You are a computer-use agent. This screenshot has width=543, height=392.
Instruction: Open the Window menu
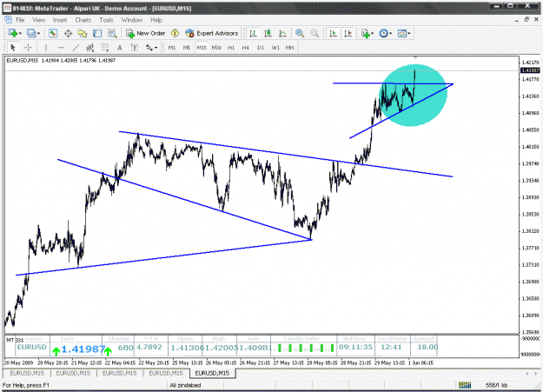tap(132, 20)
